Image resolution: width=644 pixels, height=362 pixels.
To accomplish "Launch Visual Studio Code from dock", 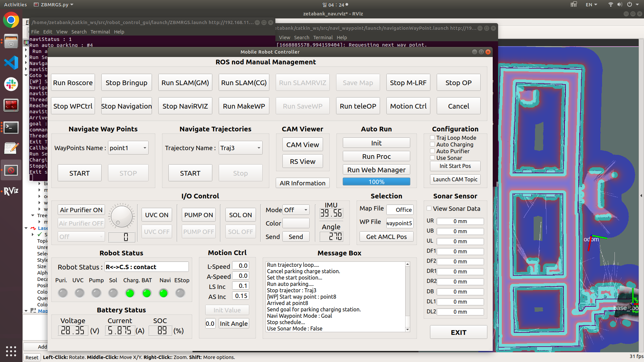I will [11, 63].
